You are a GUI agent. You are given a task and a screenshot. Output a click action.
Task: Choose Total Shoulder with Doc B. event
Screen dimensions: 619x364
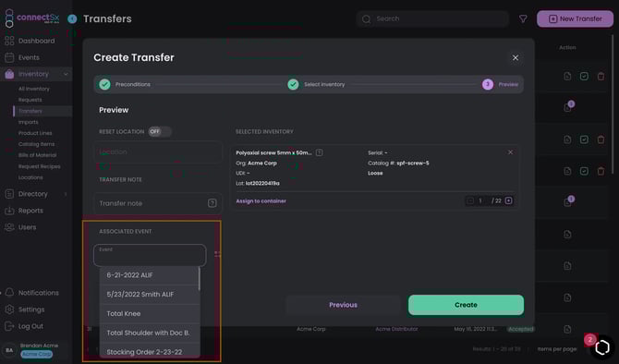(150, 333)
